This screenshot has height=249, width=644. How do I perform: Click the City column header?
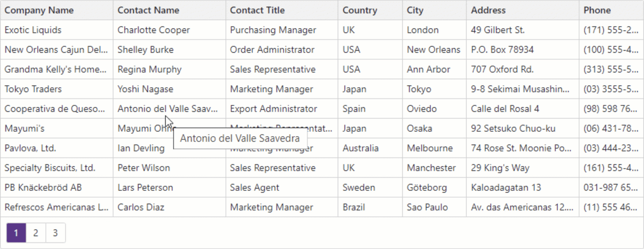(415, 10)
